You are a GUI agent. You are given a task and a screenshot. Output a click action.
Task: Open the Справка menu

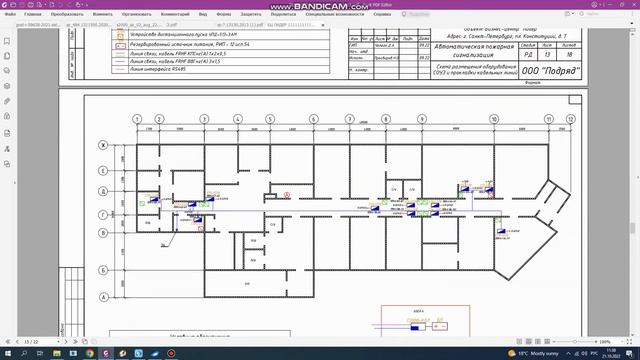pos(382,14)
